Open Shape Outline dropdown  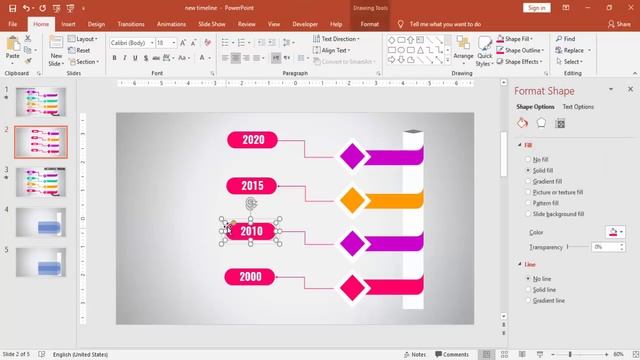(520, 50)
